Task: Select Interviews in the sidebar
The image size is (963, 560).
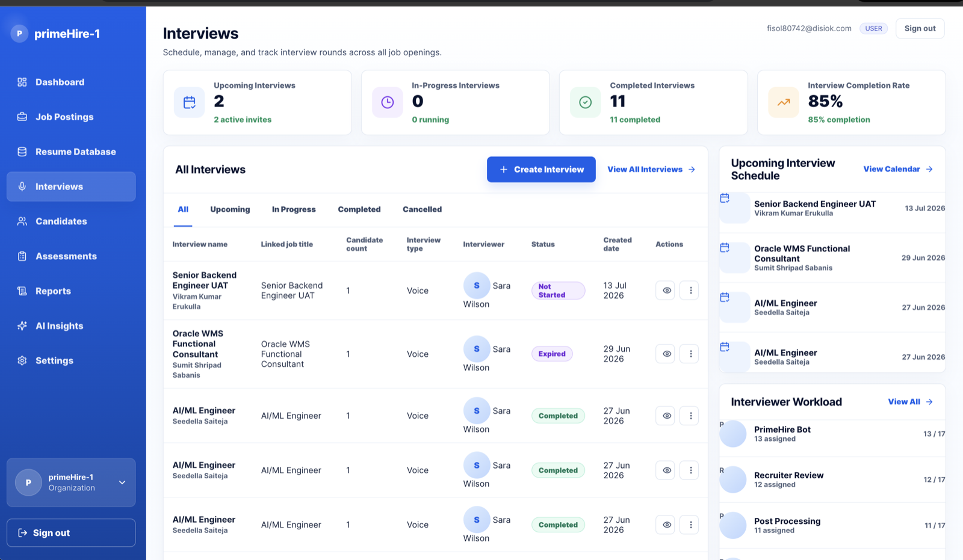Action: 71,186
